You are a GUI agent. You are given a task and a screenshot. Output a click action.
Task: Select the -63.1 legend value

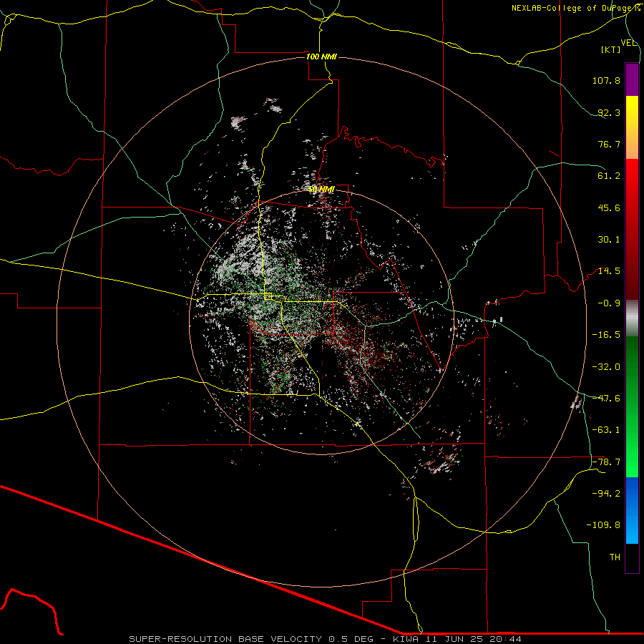(606, 430)
